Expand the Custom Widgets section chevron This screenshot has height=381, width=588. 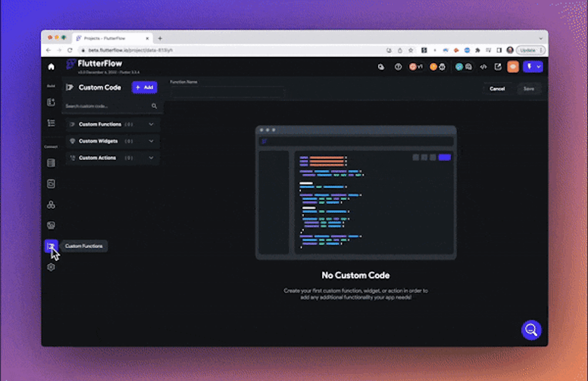(x=151, y=141)
